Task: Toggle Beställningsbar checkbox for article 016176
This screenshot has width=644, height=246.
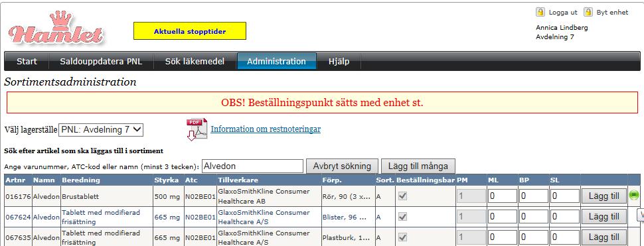Action: point(402,196)
